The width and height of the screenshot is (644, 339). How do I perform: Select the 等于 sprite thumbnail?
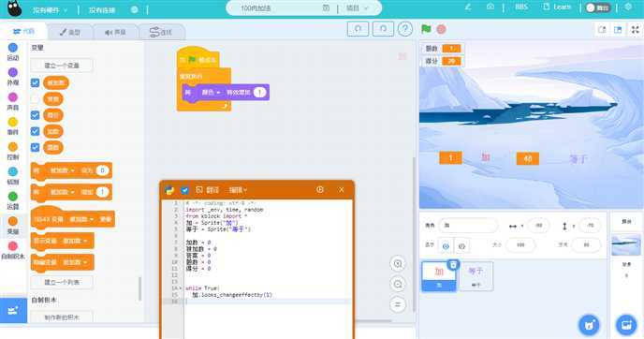(476, 275)
